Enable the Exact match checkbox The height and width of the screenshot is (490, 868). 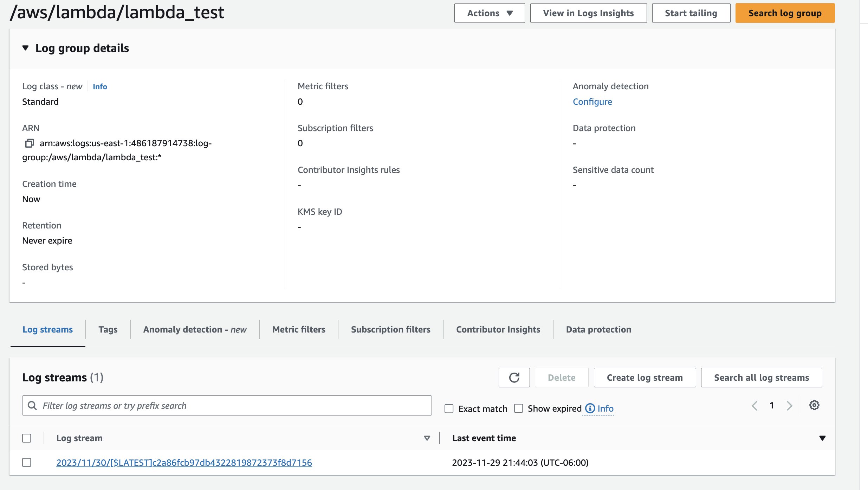click(x=449, y=409)
